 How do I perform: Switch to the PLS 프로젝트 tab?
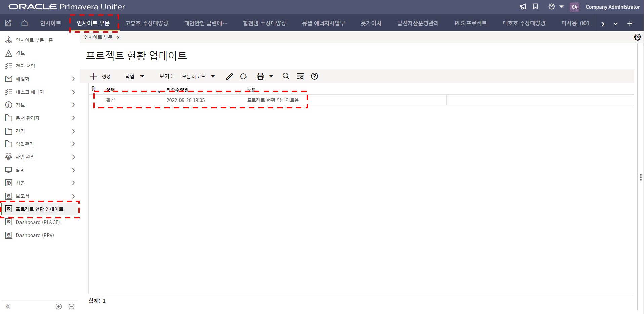coord(470,23)
